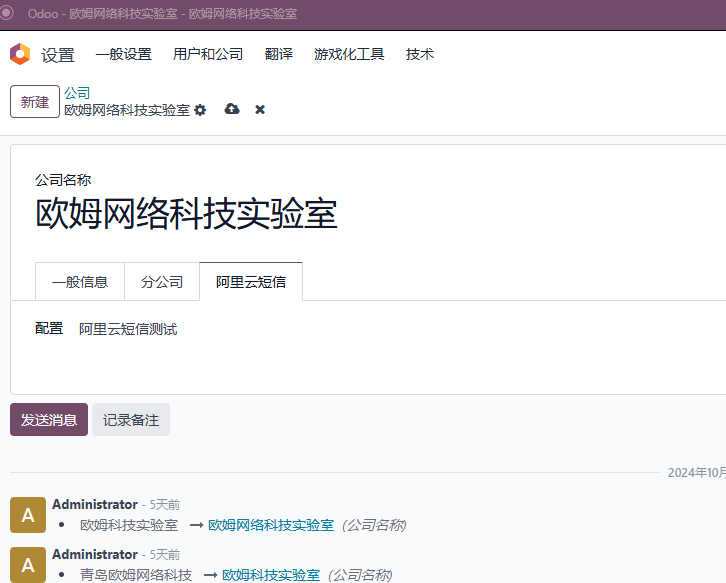Open the 游戏化工具 menu

click(349, 54)
